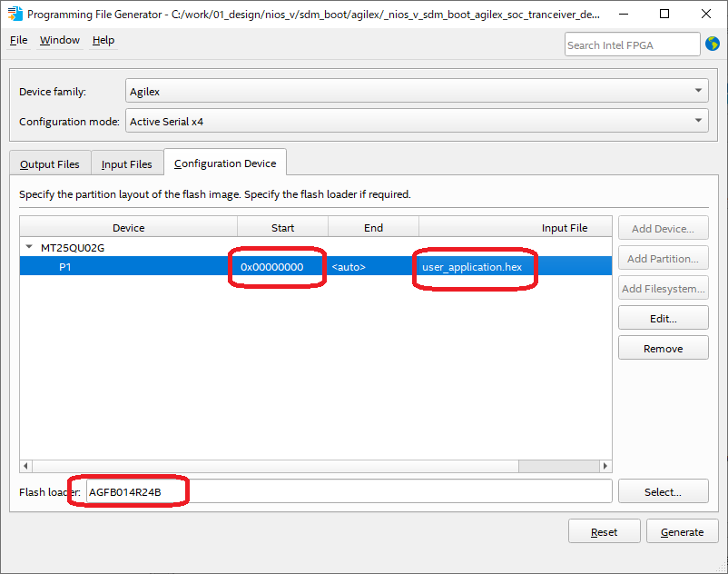The image size is (728, 574).
Task: Switch to the Input Files tab
Action: (x=127, y=163)
